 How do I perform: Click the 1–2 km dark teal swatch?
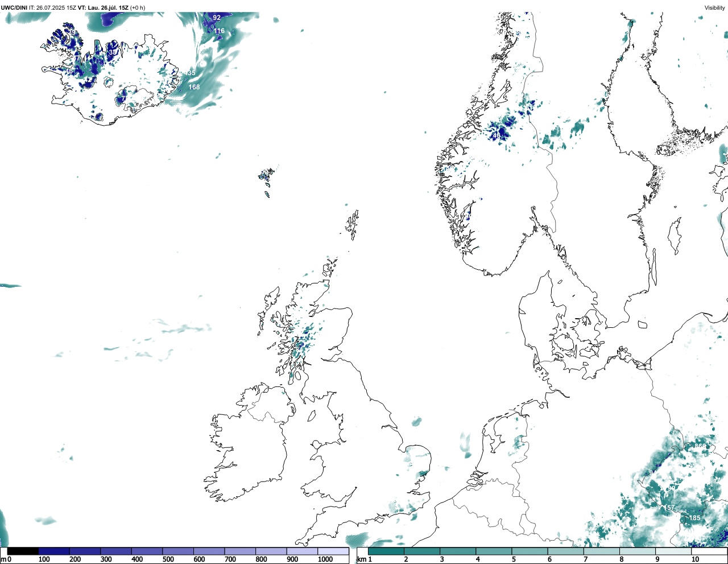[x=386, y=551]
